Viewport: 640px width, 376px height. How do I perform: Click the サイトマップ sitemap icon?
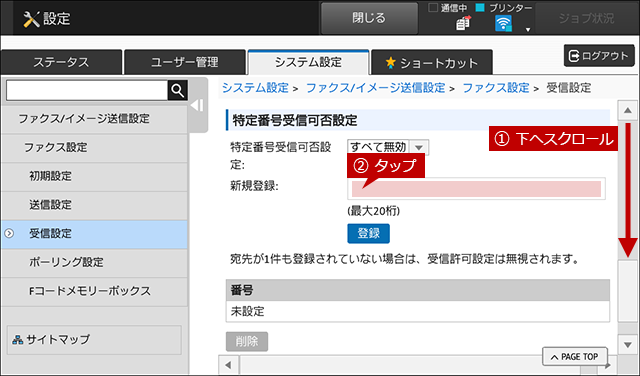pyautogui.click(x=18, y=340)
